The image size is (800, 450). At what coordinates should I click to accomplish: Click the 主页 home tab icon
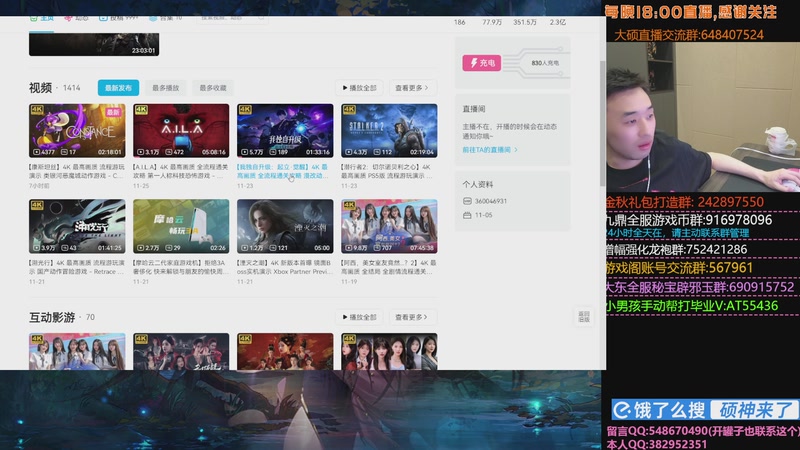point(34,18)
